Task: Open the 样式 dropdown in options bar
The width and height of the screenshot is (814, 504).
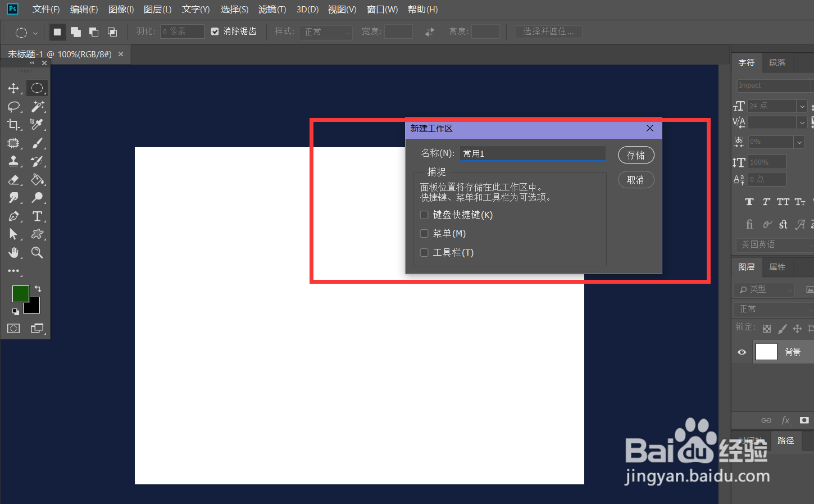Action: coord(326,32)
